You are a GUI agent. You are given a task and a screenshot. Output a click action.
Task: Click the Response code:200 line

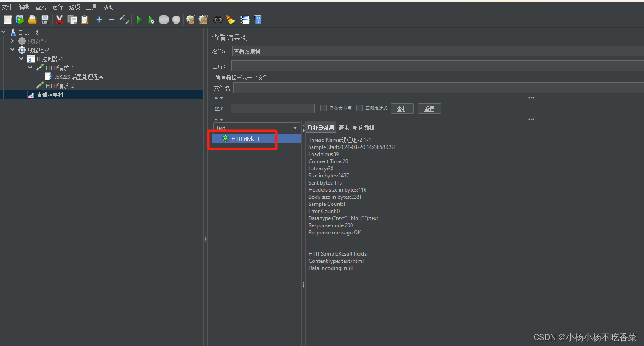[x=331, y=225]
